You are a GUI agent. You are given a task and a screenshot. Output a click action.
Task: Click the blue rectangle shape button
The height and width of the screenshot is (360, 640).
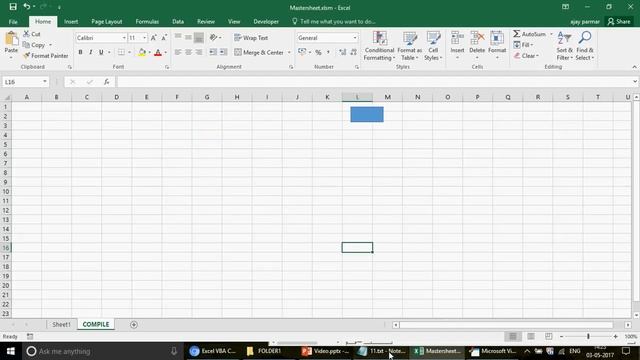point(367,114)
